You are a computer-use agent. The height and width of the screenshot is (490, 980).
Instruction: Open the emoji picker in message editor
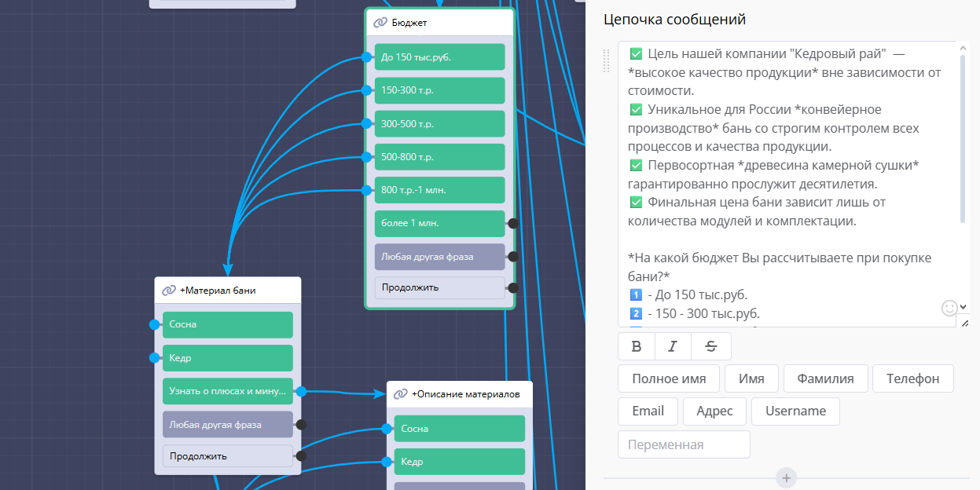point(949,308)
